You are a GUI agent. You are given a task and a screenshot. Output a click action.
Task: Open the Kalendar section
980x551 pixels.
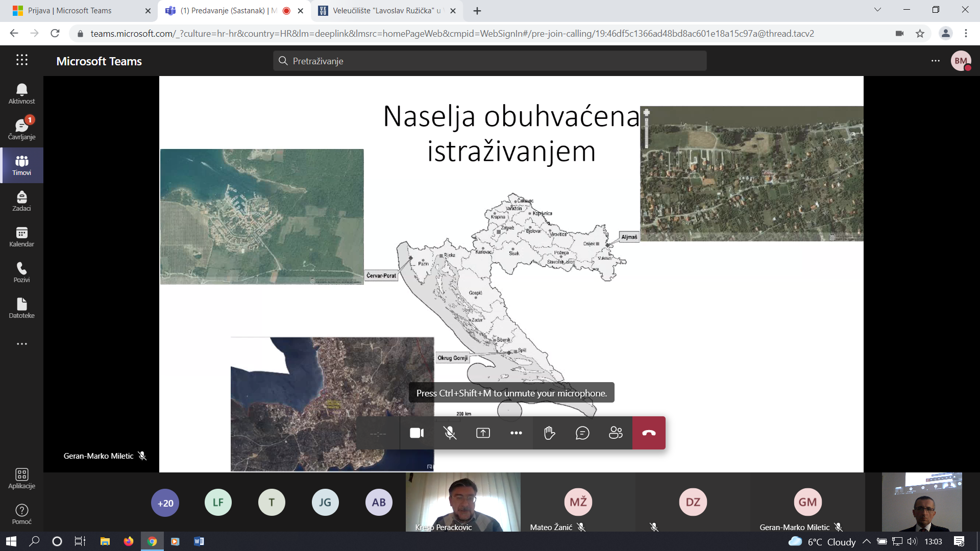[x=21, y=237]
